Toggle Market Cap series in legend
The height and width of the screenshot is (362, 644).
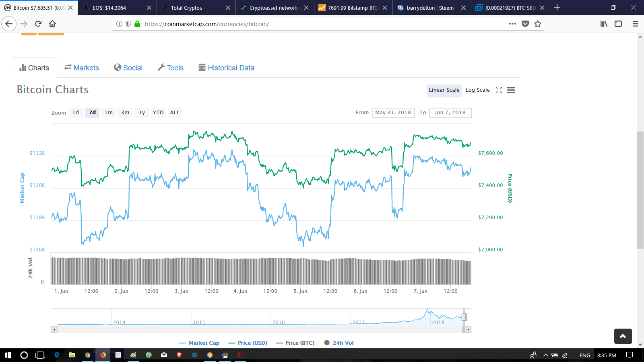coord(200,343)
